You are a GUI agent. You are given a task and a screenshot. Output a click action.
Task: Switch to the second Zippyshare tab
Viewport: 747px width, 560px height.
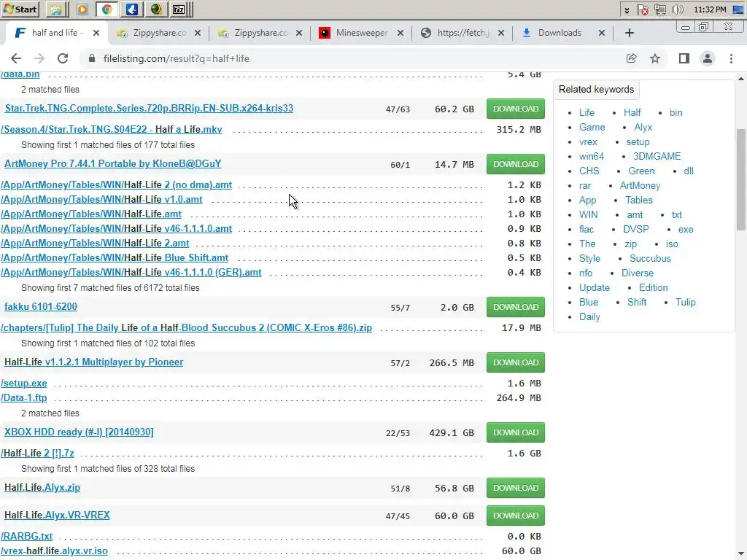[260, 33]
